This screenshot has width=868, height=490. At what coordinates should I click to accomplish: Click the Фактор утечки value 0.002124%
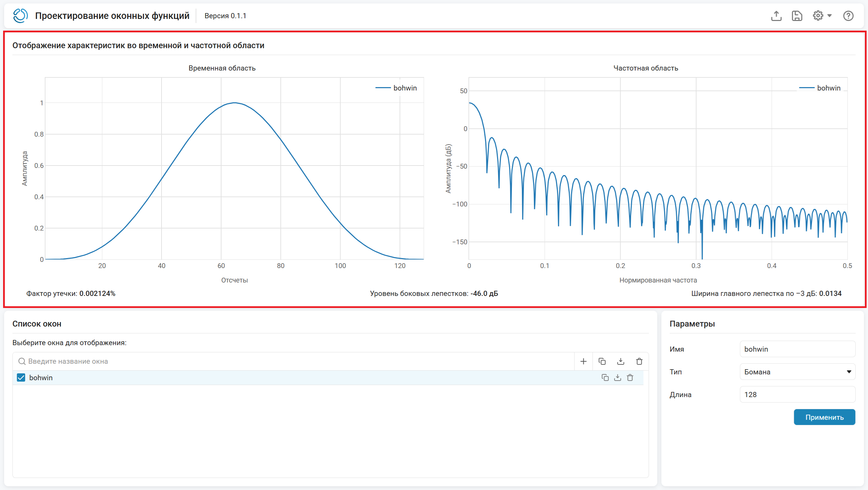click(97, 294)
